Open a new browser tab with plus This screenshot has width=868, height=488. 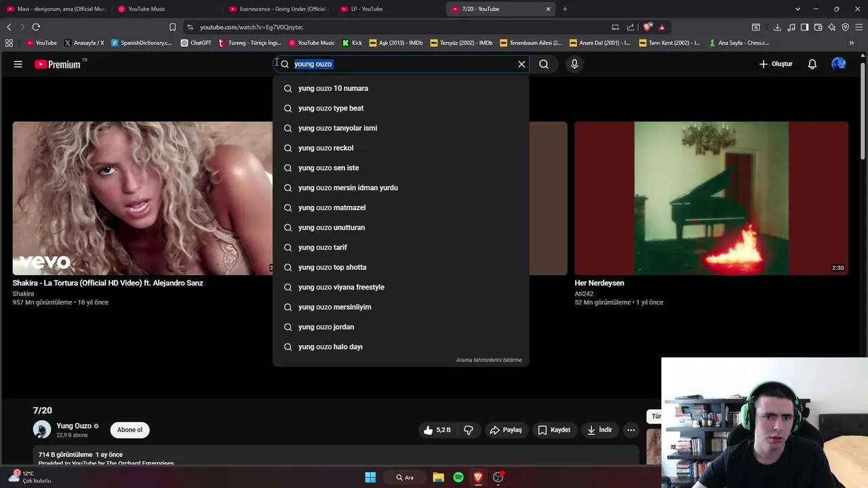pos(565,9)
